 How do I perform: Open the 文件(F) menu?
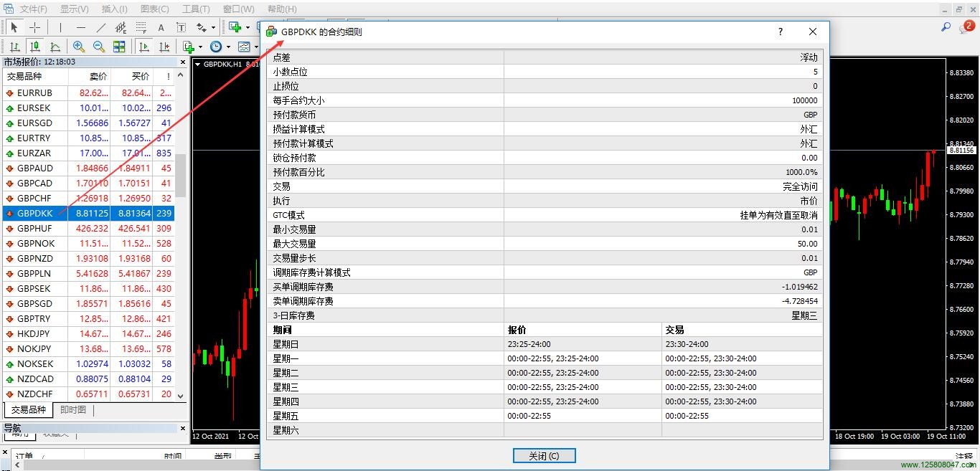(x=34, y=9)
